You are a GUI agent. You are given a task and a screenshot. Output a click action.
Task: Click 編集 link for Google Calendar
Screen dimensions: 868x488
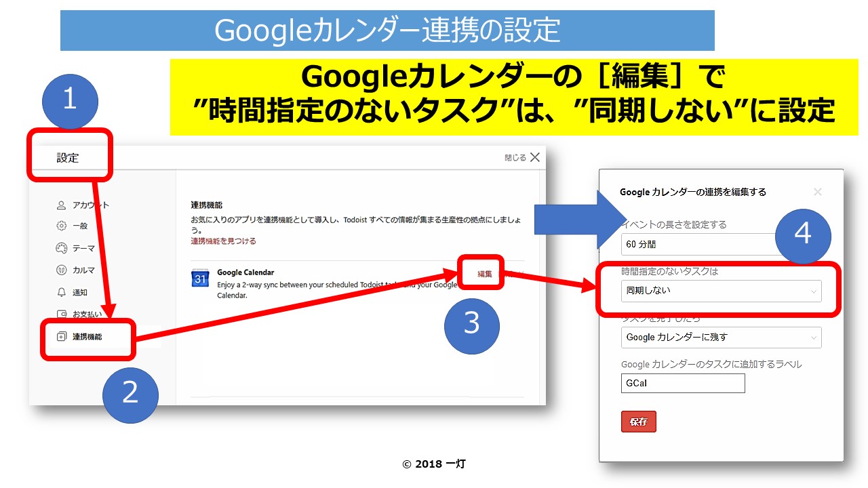pyautogui.click(x=485, y=274)
